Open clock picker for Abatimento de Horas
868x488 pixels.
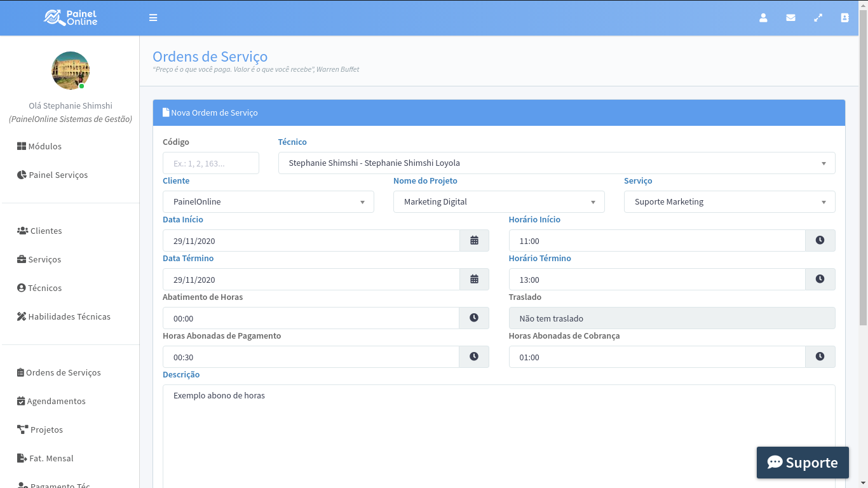tap(474, 318)
